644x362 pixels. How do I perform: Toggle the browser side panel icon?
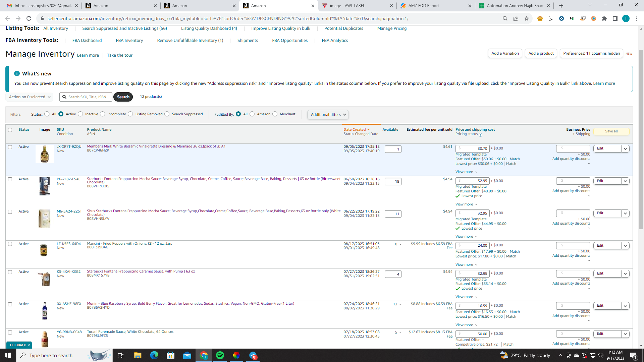coord(615,18)
